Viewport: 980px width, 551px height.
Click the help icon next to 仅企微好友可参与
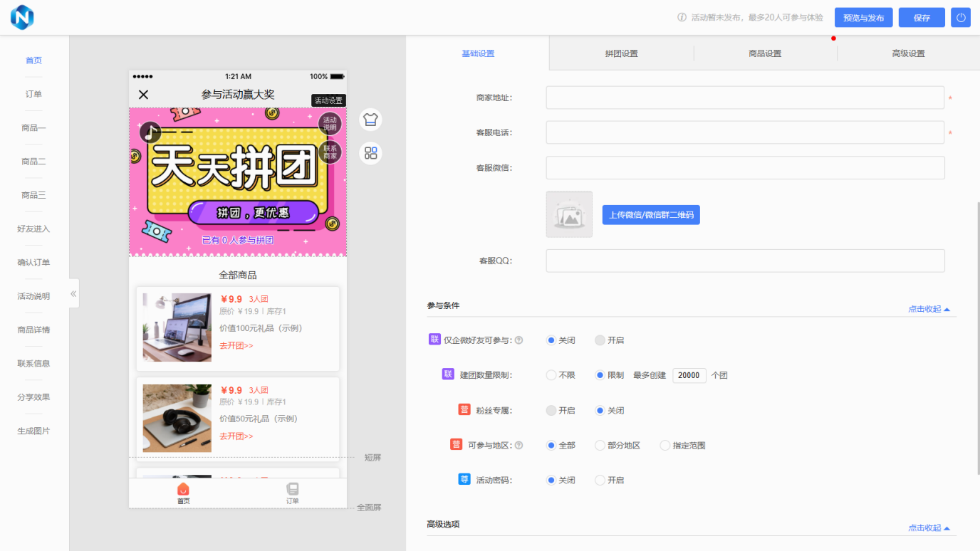518,340
